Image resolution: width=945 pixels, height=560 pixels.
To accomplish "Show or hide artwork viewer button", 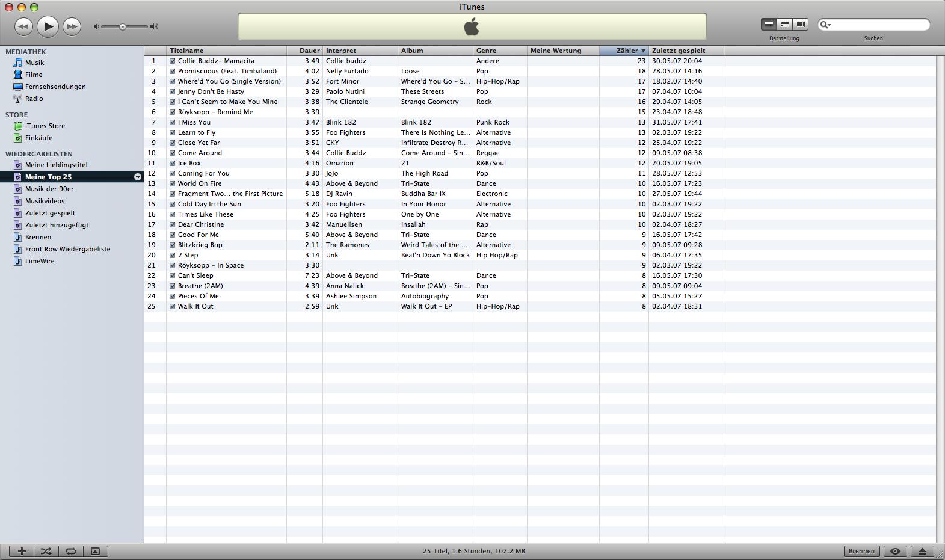I will 95,551.
